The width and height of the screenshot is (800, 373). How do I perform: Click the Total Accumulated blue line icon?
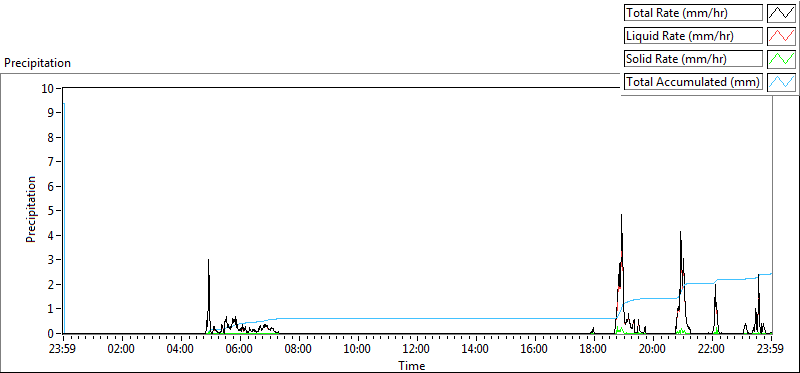[782, 82]
